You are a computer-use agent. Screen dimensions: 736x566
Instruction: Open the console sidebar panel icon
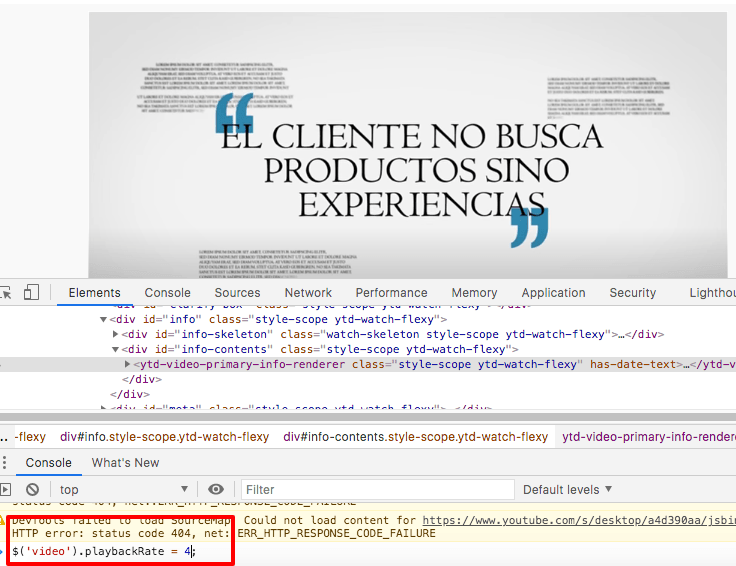[6, 489]
